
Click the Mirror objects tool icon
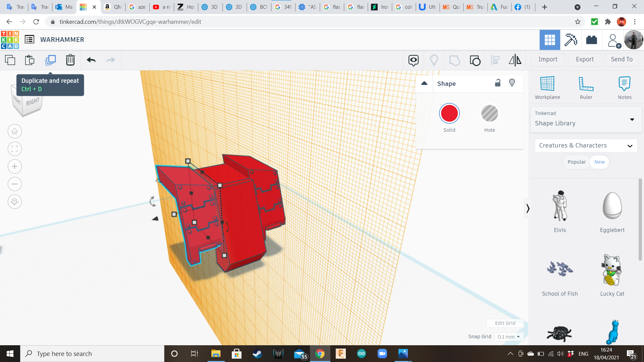pos(515,60)
